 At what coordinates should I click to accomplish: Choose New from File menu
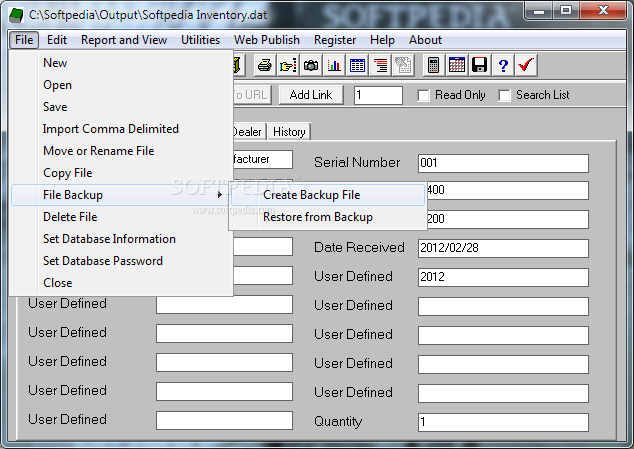click(x=121, y=63)
